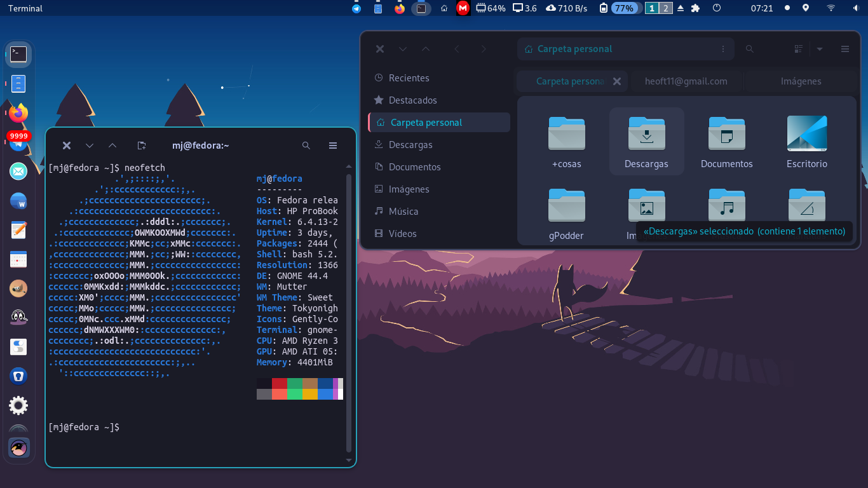Image resolution: width=868 pixels, height=488 pixels.
Task: Open gPodder app in the dock
Action: (x=18, y=317)
